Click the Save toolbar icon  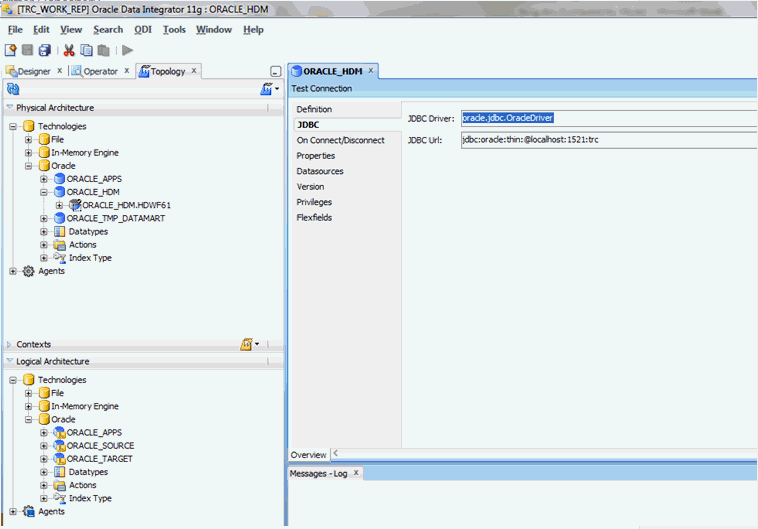[28, 50]
